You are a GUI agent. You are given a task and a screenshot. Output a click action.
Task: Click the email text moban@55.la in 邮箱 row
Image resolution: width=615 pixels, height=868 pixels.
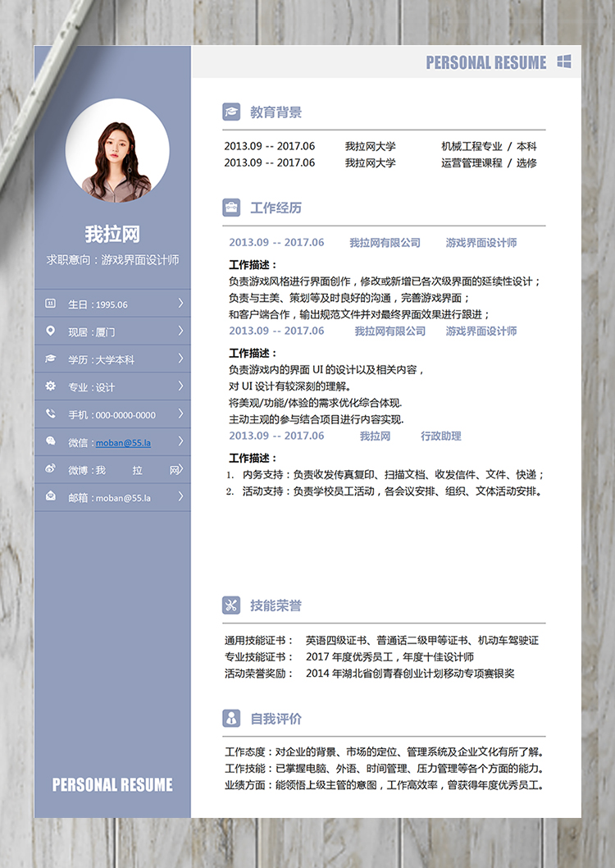(123, 498)
